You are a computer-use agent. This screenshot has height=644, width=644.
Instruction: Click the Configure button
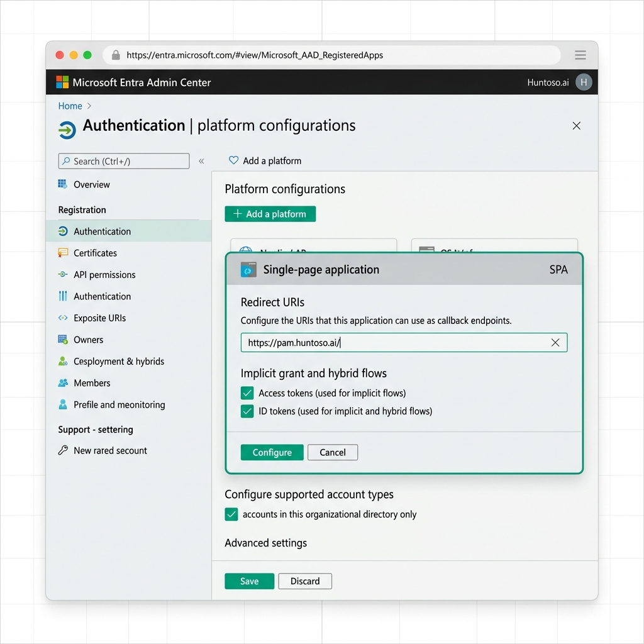[272, 452]
